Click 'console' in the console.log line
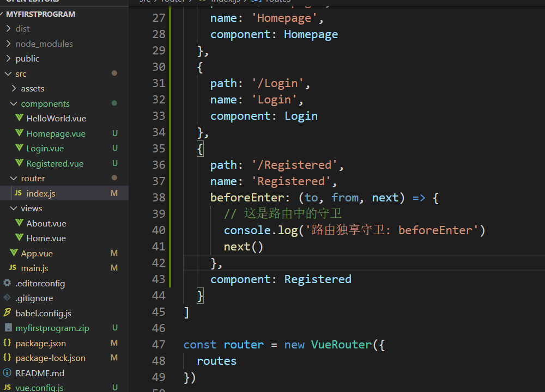545x392 pixels. [x=247, y=230]
